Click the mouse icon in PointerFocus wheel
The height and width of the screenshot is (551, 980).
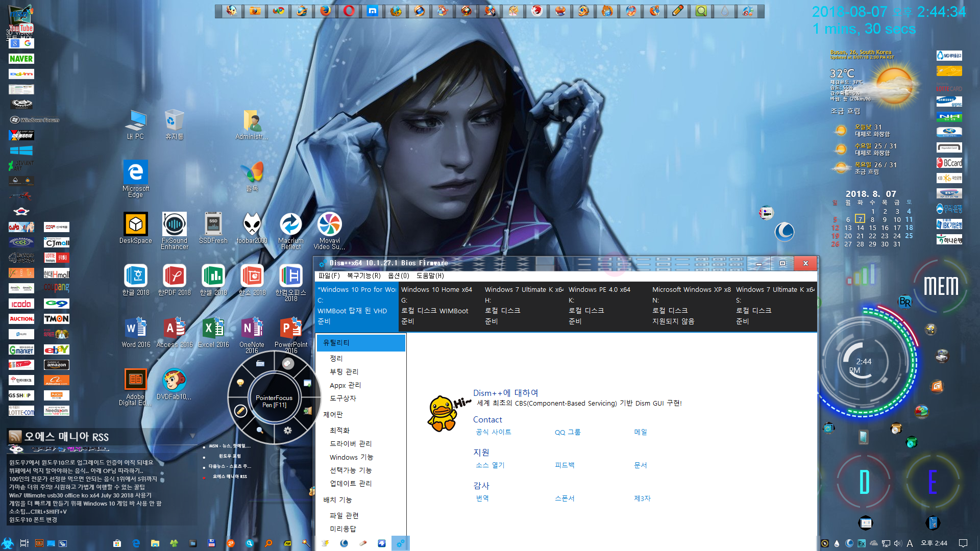pyautogui.click(x=288, y=363)
